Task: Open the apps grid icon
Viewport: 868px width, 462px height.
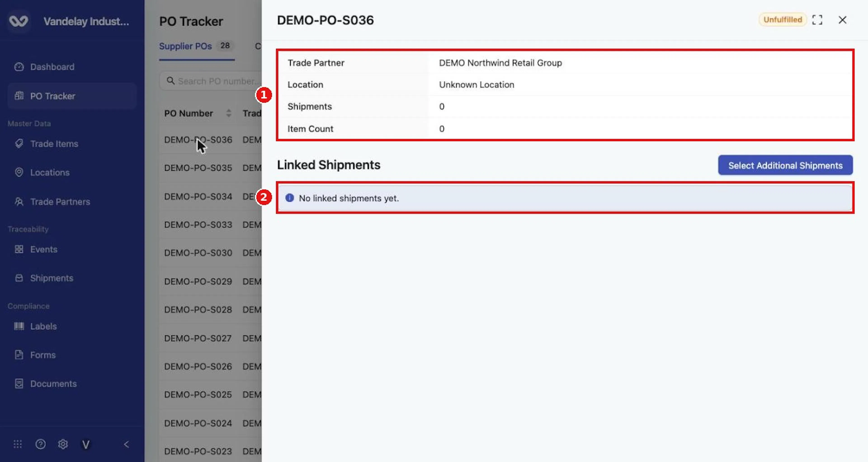Action: 18,444
